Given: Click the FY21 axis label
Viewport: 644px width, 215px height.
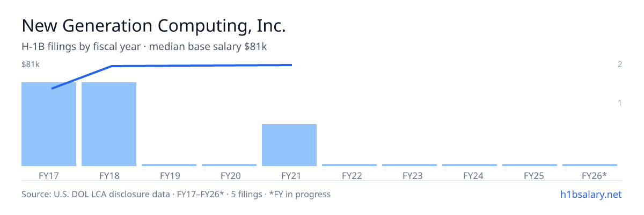Looking at the screenshot, I should tap(289, 175).
